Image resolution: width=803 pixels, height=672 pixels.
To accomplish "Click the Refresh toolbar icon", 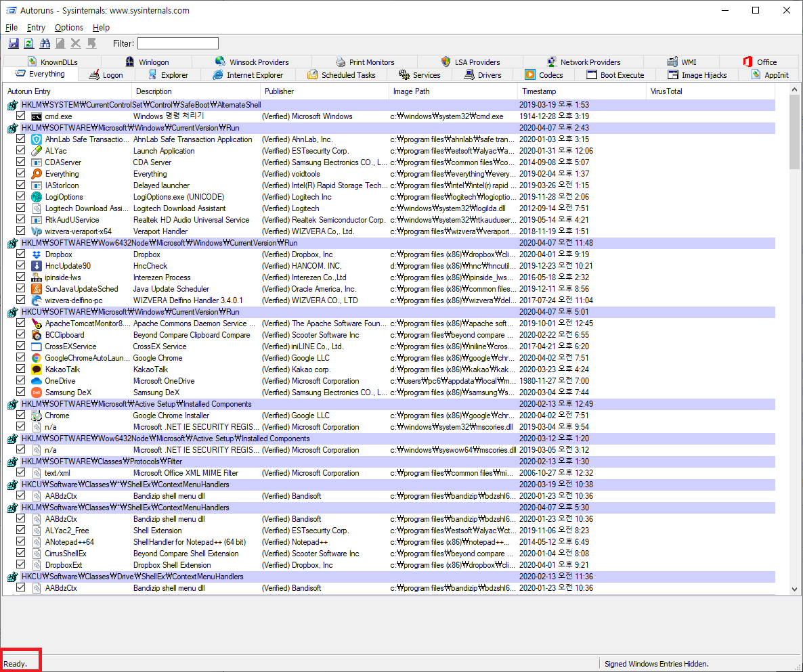I will pyautogui.click(x=29, y=43).
